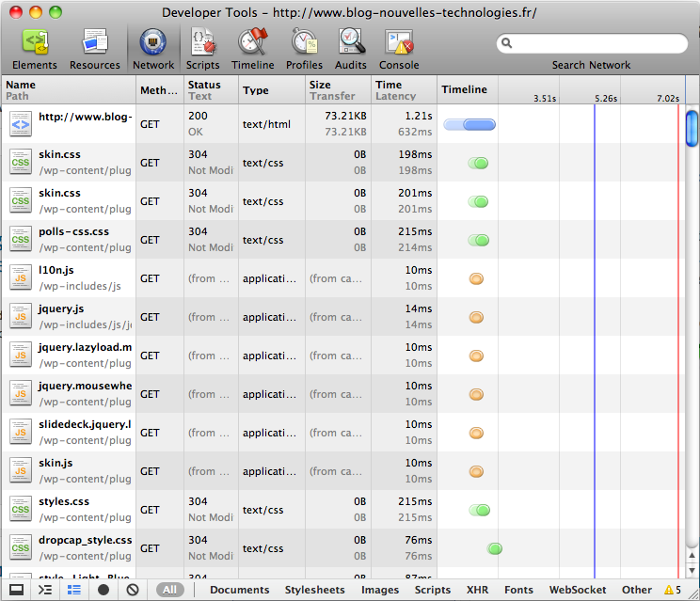This screenshot has height=601, width=700.
Task: Open the Elements panel
Action: [x=35, y=48]
